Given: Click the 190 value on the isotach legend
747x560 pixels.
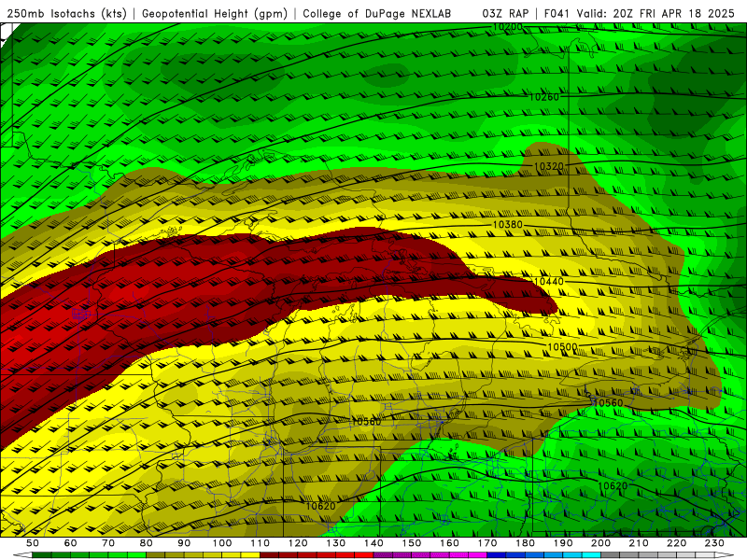Looking at the screenshot, I should click(x=563, y=543).
